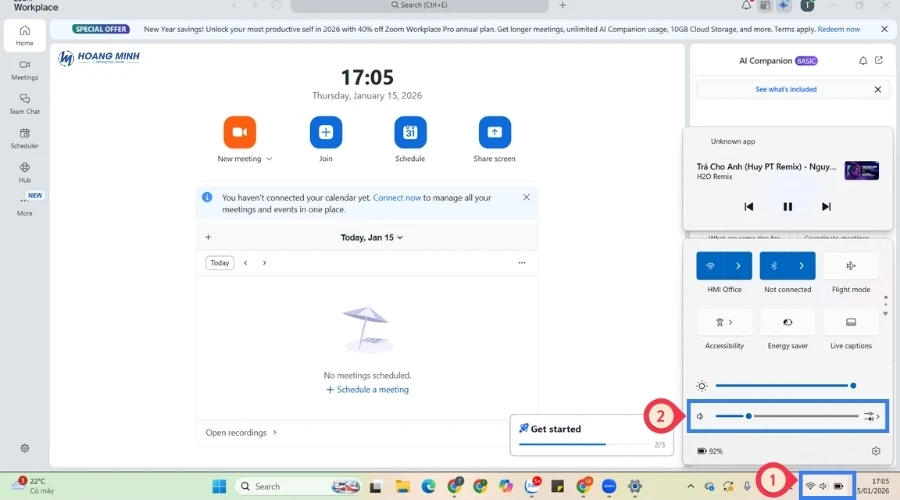900x500 pixels.
Task: Pause the currently playing media track
Action: pos(787,207)
